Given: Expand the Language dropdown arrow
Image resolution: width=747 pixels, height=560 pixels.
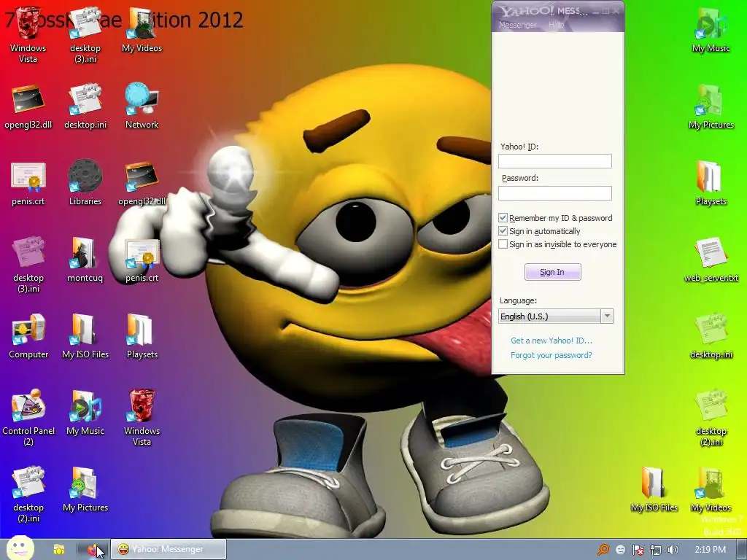Looking at the screenshot, I should [x=607, y=316].
